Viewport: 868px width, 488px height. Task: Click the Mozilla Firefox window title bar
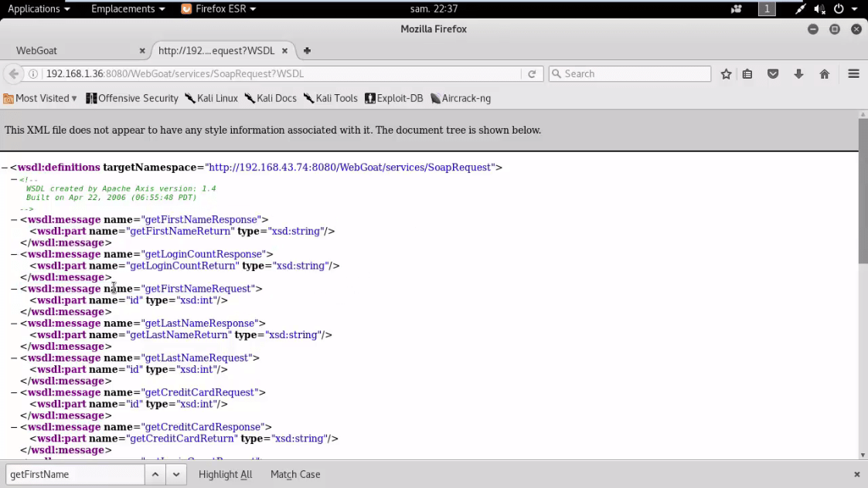click(434, 29)
